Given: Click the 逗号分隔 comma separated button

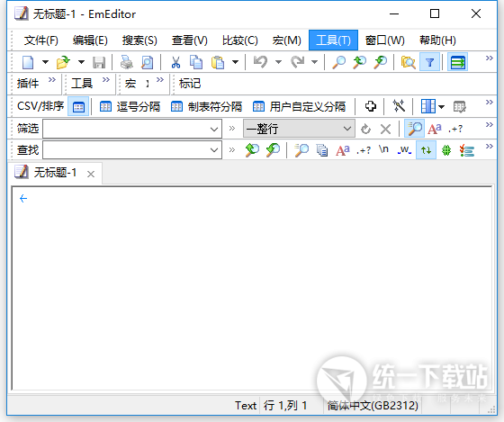Looking at the screenshot, I should 130,106.
